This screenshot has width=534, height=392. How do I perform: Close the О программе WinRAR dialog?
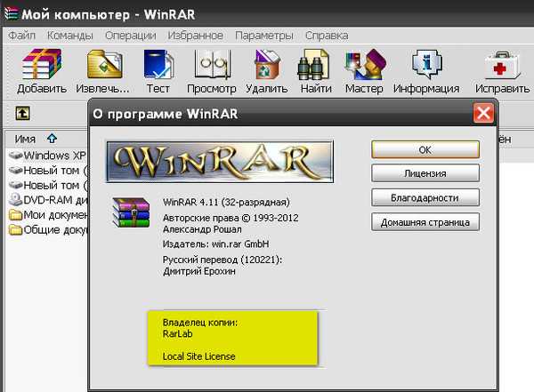483,113
